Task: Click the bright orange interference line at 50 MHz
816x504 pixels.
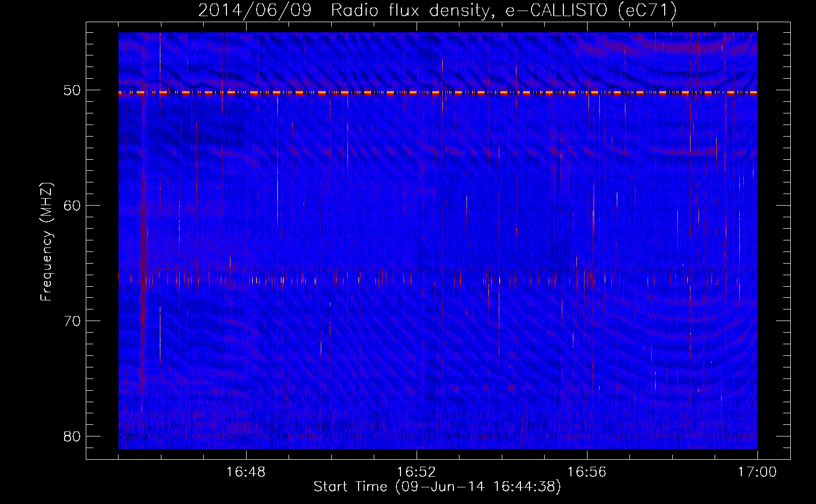Action: [438, 93]
